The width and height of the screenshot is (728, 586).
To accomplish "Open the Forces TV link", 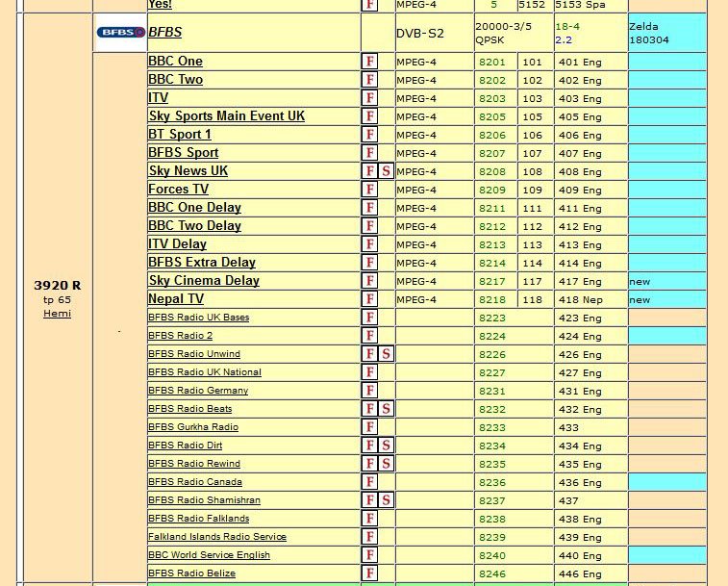I will point(178,190).
